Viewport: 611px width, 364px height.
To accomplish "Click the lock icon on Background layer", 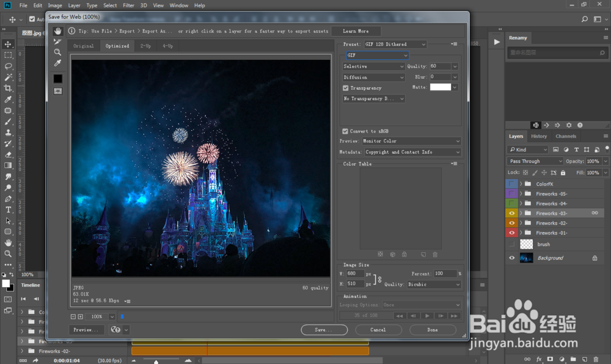I will [595, 258].
